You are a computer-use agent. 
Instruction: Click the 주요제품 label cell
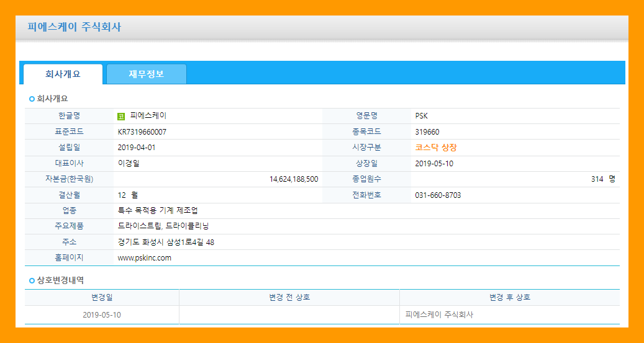coord(69,226)
